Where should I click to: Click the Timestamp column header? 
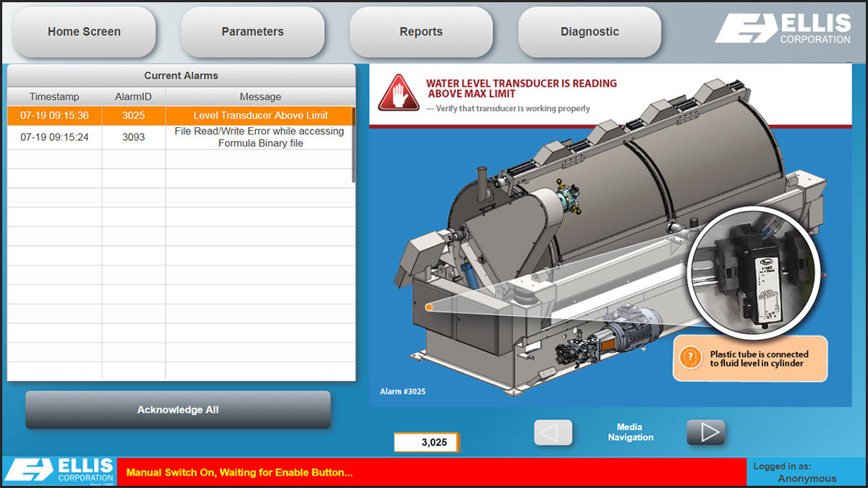click(x=54, y=97)
